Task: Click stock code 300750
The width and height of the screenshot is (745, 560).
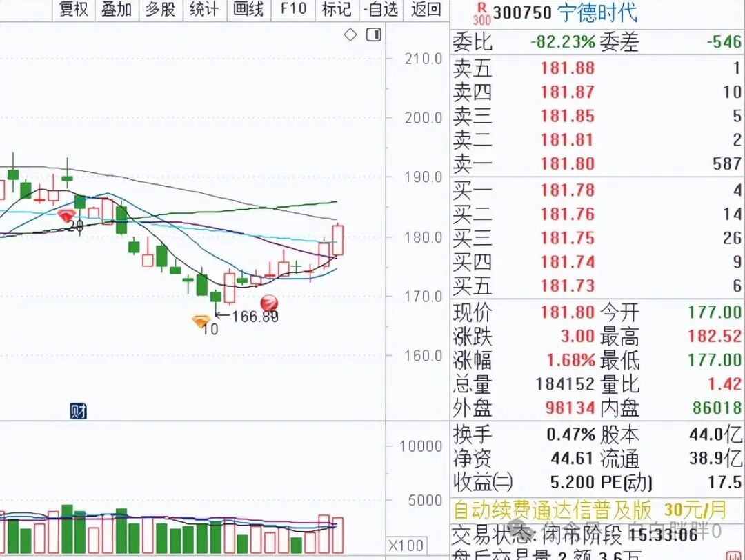Action: point(522,13)
